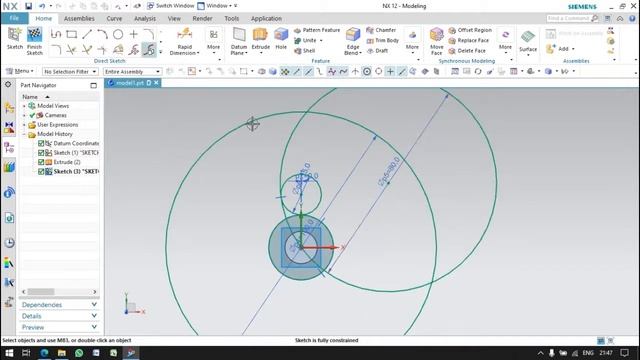Click the Pattern Feature button

click(317, 30)
